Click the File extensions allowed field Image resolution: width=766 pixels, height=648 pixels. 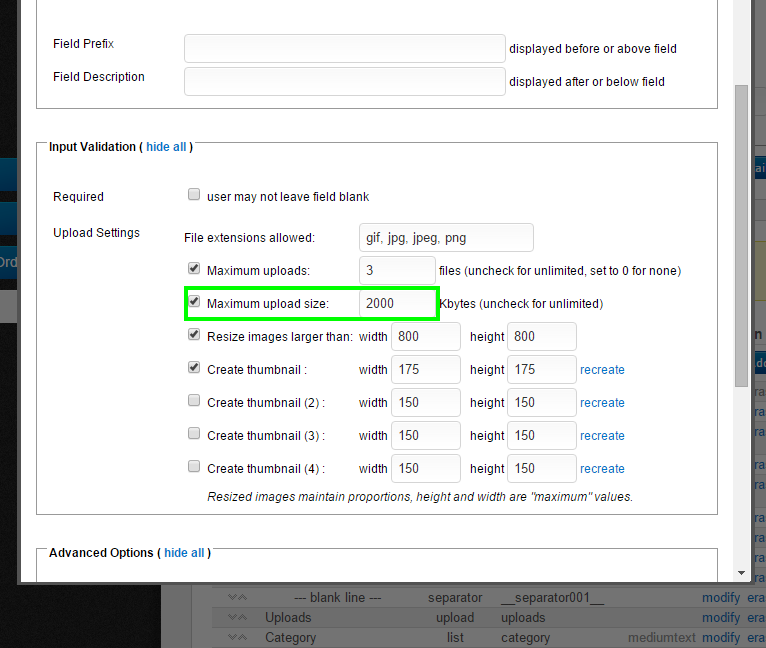(446, 238)
